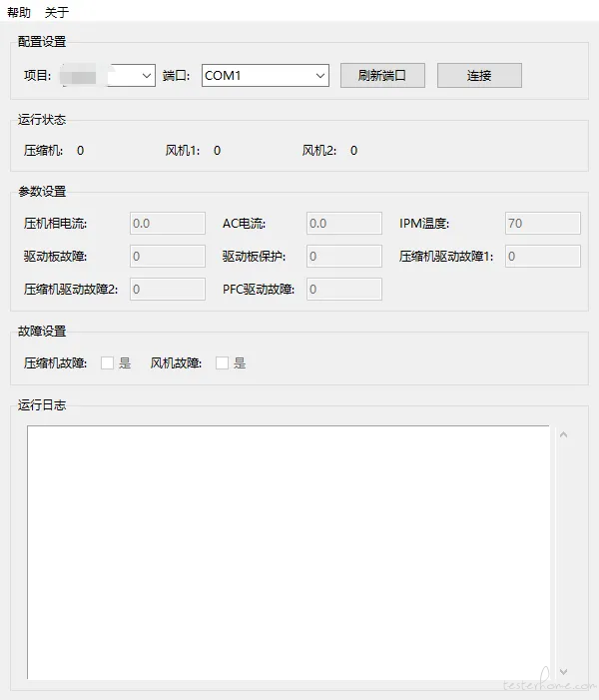Enable the 压缩机故障 checkbox

pyautogui.click(x=108, y=362)
